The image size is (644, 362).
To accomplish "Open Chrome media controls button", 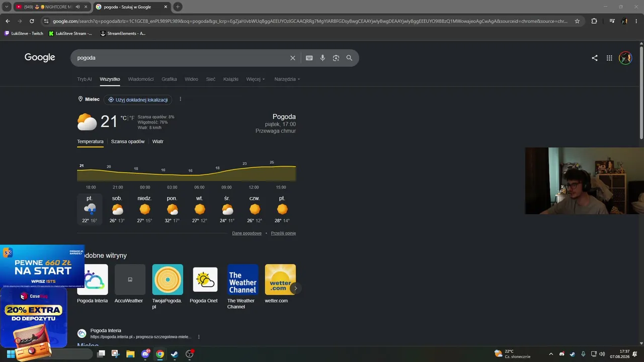I will [612, 21].
